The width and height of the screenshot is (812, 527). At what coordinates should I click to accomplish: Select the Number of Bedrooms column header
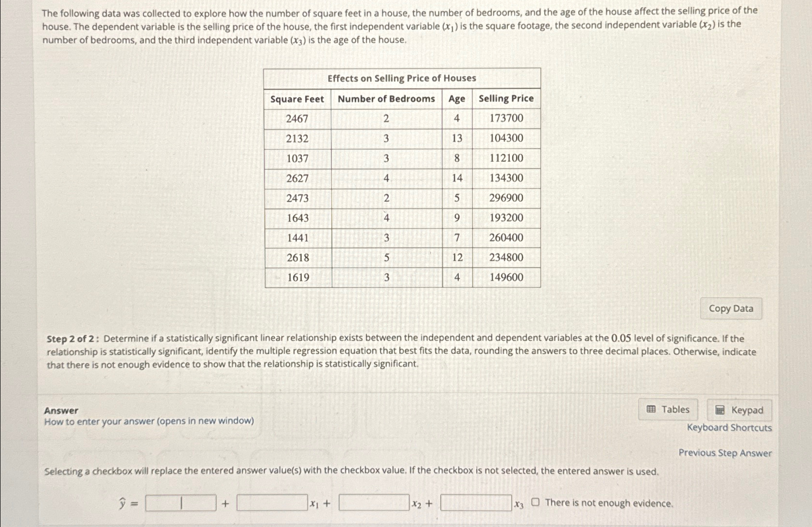386,99
